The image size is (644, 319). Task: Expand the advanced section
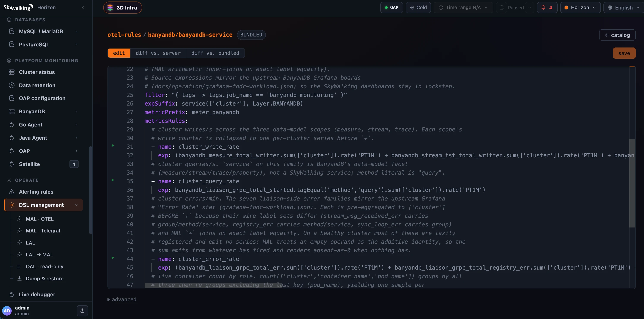click(x=122, y=300)
